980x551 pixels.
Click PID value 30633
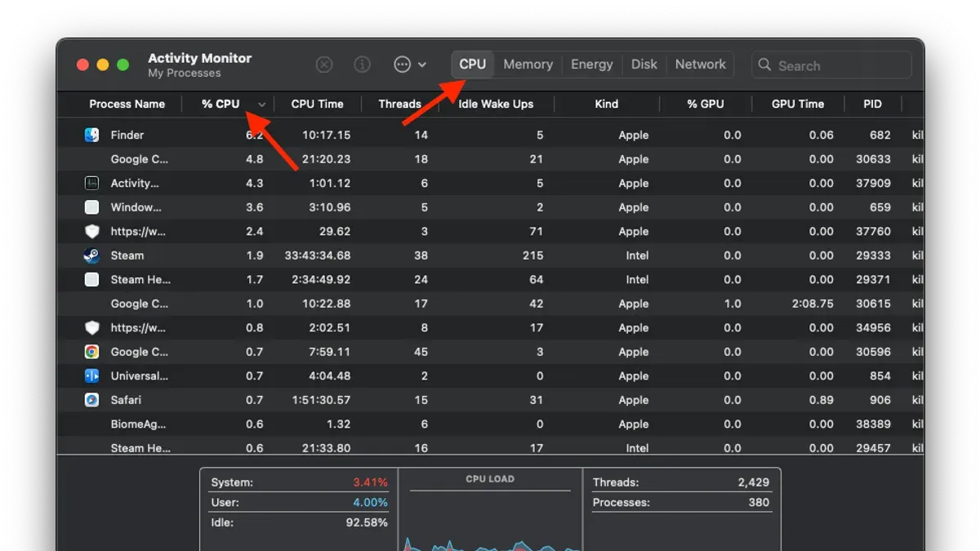(874, 159)
